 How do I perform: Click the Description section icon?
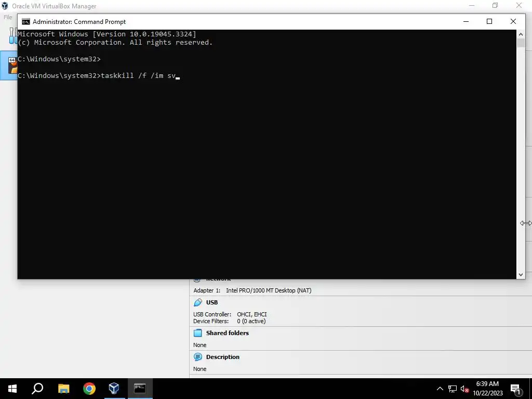[198, 357]
